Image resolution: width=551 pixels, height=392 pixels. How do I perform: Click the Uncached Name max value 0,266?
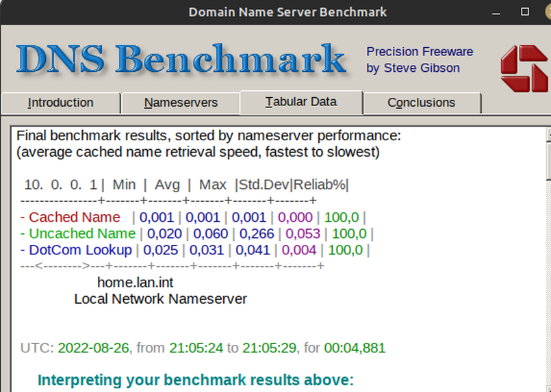(x=257, y=233)
